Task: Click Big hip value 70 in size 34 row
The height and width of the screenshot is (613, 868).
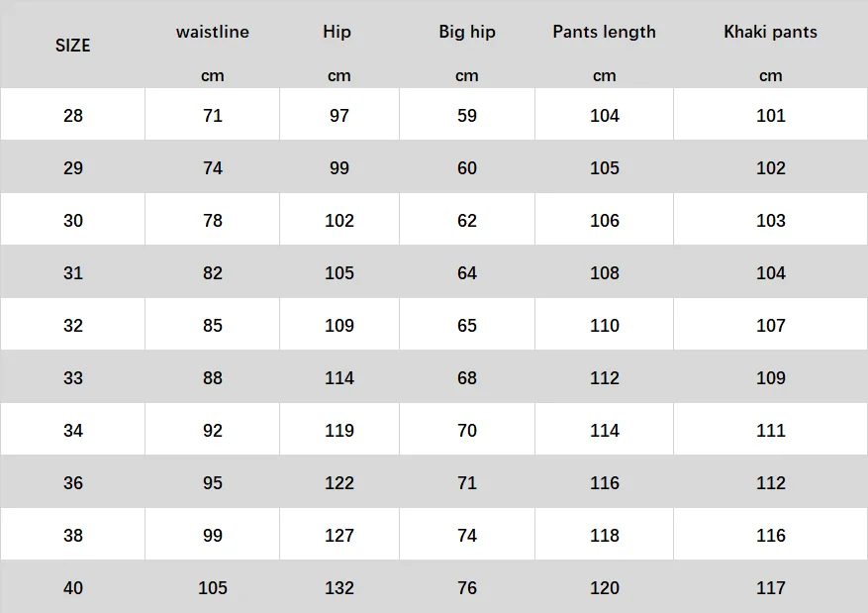Action: (466, 430)
